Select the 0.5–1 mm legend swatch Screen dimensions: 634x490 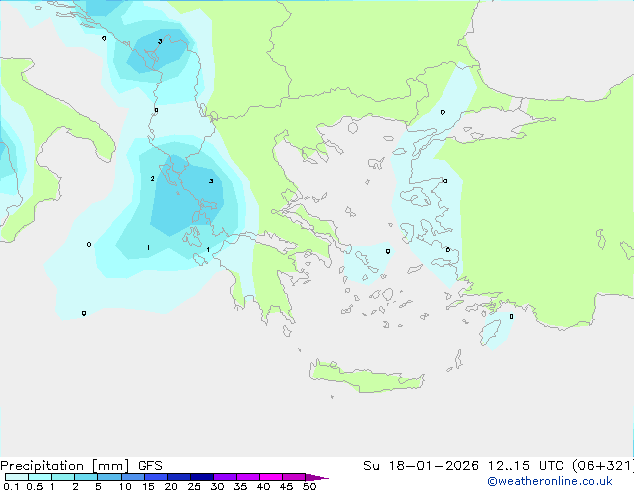[40, 477]
